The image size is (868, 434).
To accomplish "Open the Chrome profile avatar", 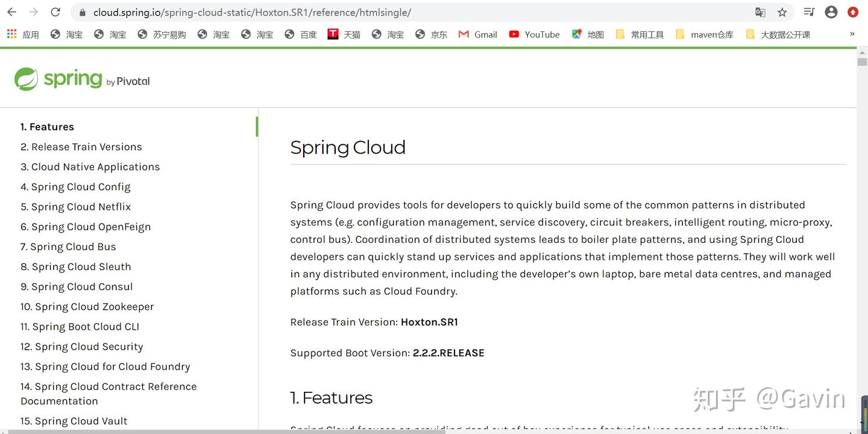I will [831, 12].
